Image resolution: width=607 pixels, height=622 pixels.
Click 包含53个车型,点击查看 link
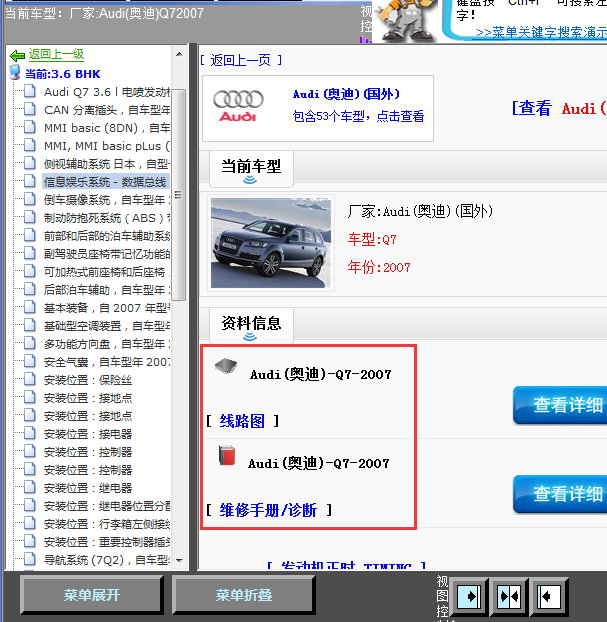tap(358, 116)
